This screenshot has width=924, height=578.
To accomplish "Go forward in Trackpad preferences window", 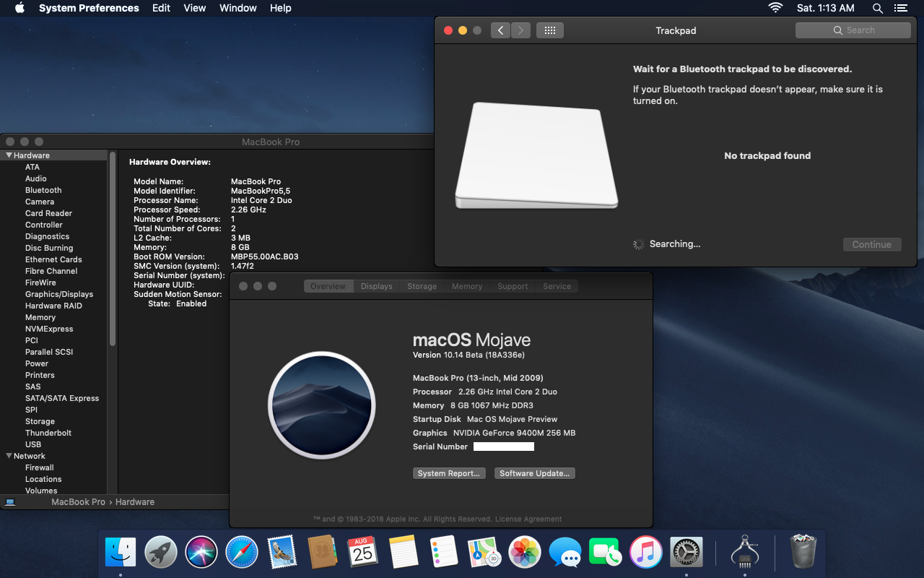I will (x=520, y=30).
